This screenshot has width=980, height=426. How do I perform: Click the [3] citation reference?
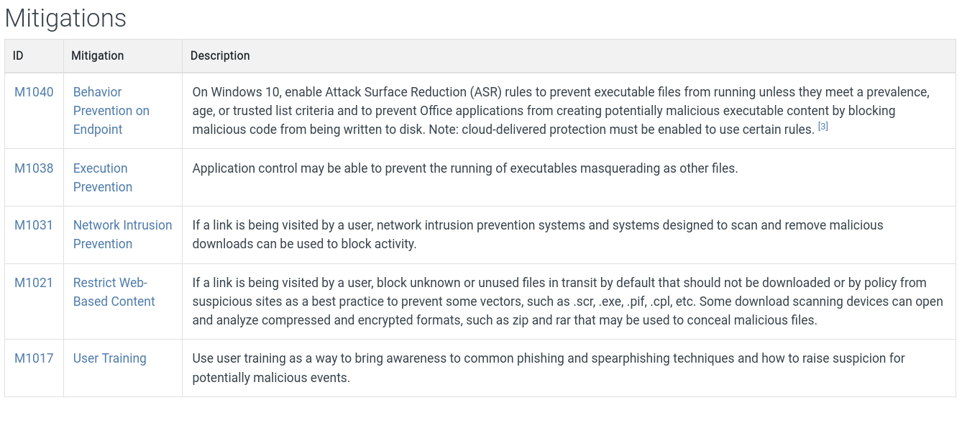tap(823, 127)
